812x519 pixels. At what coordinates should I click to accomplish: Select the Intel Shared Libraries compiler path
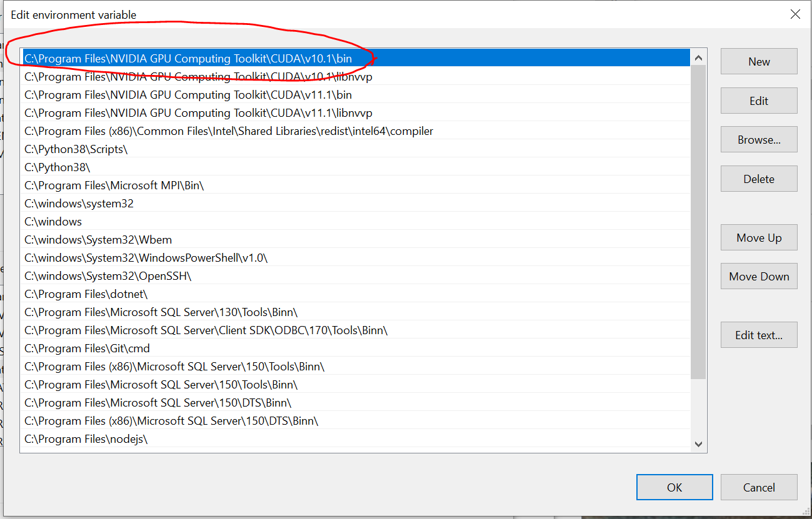tap(356, 131)
